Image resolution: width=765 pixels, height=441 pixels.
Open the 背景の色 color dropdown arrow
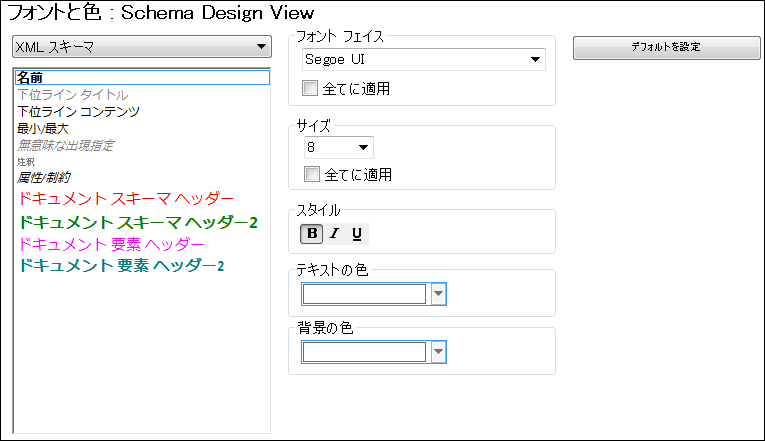(437, 352)
